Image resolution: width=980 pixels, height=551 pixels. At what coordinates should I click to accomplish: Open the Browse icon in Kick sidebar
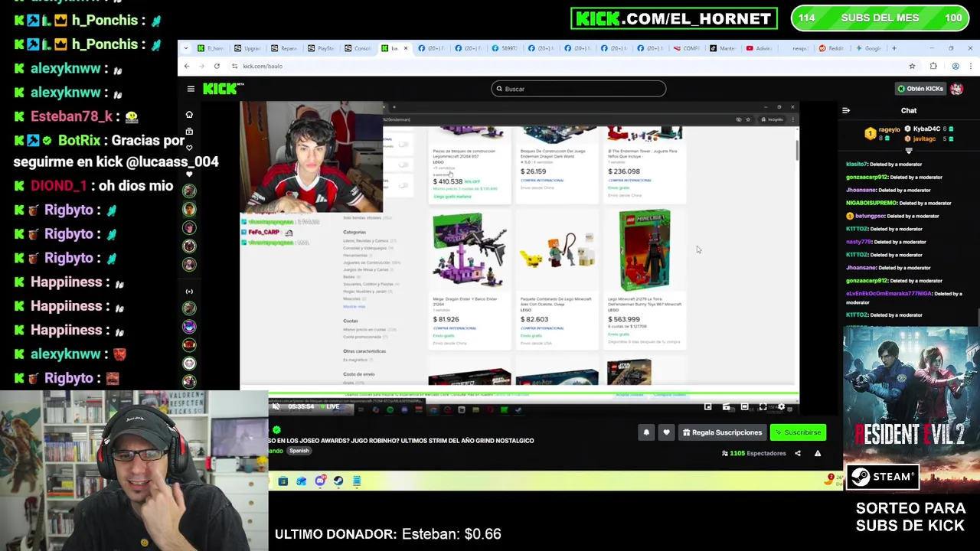[189, 132]
